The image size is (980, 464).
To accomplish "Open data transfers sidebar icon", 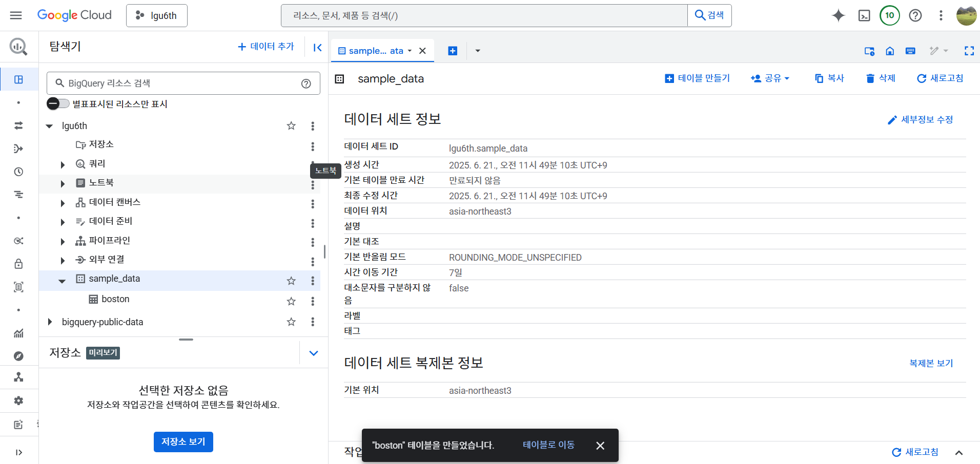I will [x=18, y=125].
